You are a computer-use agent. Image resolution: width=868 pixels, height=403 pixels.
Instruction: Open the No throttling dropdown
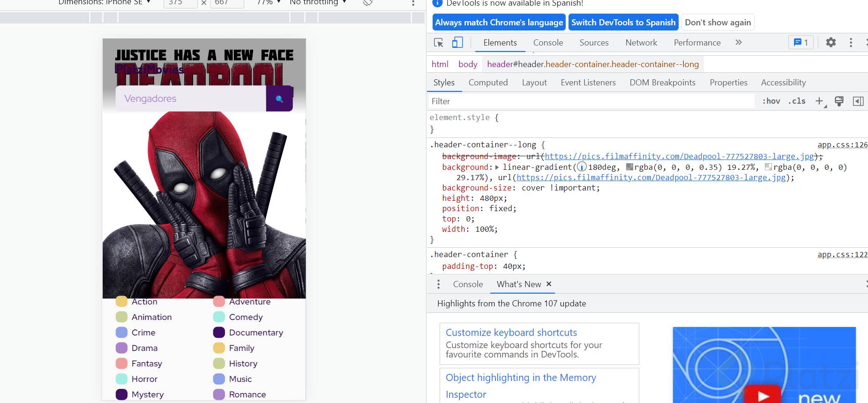tap(318, 2)
